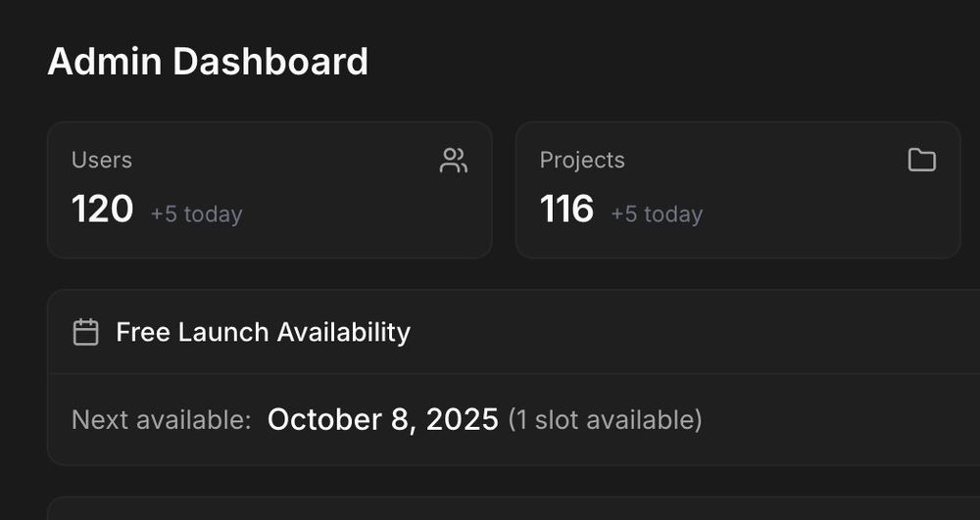
Task: Click the folder icon in Projects card
Action: pos(921,160)
